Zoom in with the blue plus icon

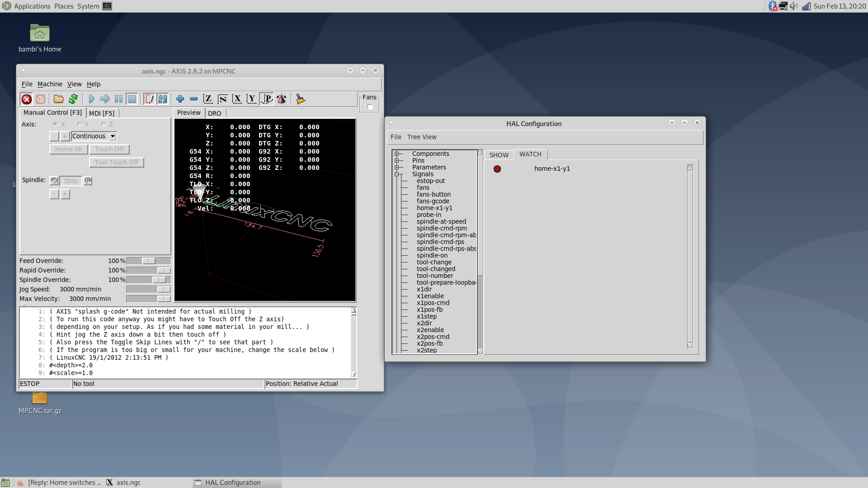[180, 99]
